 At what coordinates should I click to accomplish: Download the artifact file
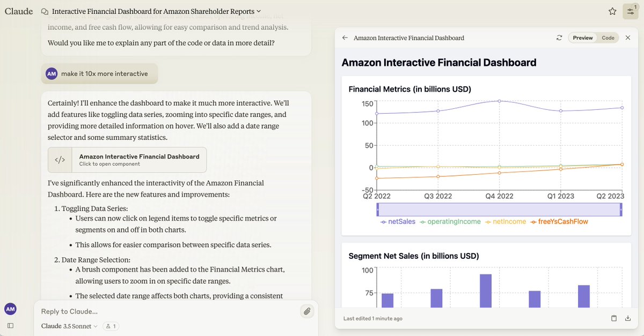coord(628,318)
